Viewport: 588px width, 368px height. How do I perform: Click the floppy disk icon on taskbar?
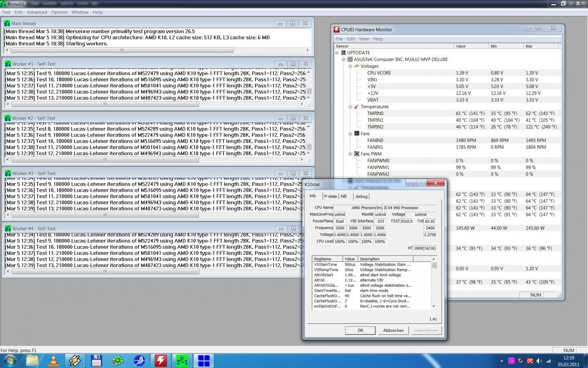[x=96, y=361]
